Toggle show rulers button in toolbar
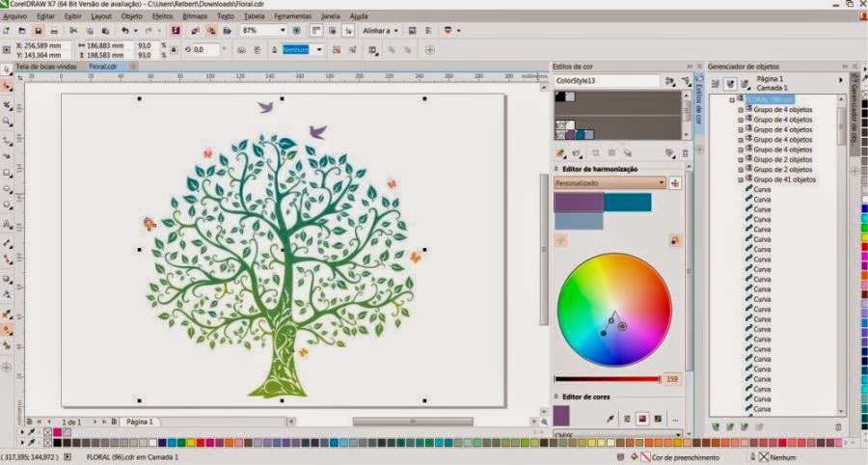The height and width of the screenshot is (465, 868). click(x=316, y=31)
